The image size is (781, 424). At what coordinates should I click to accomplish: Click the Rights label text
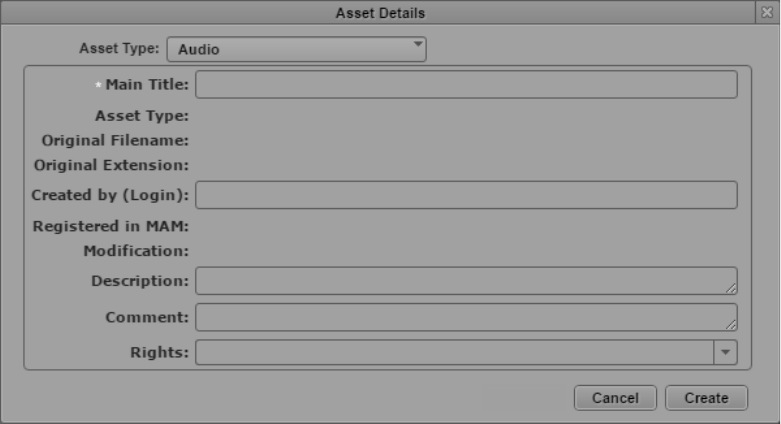[x=159, y=352]
